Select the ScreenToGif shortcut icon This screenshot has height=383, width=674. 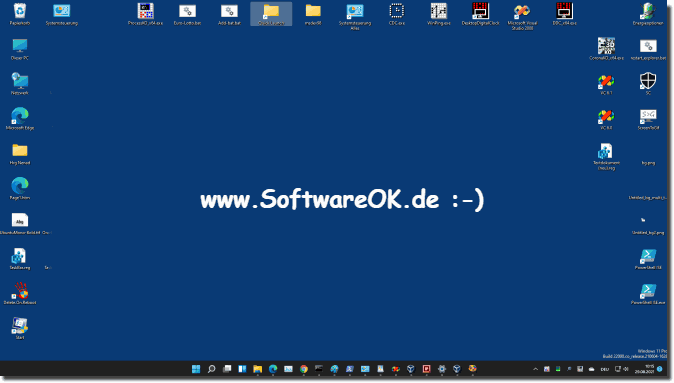648,118
